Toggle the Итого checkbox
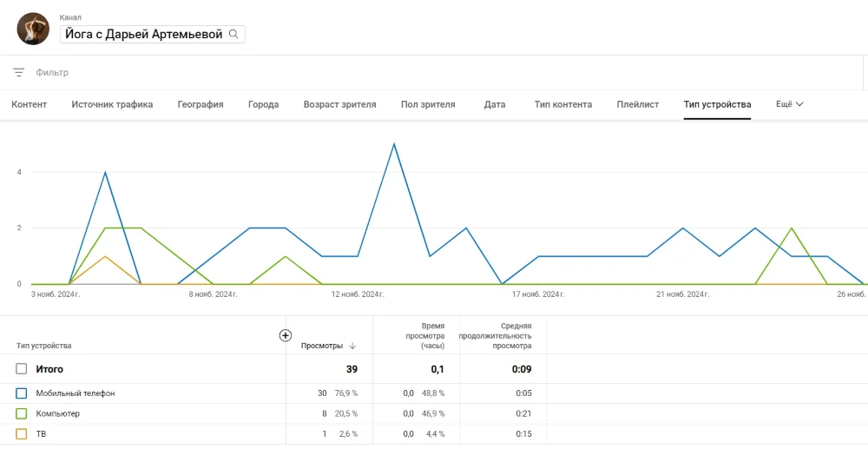This screenshot has height=462, width=868. 22,369
